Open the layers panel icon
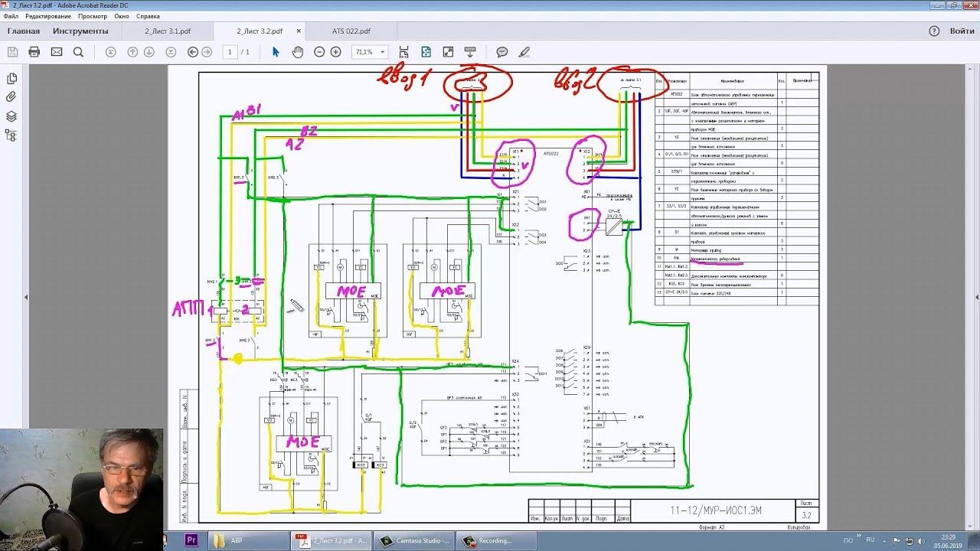This screenshot has height=551, width=980. click(x=11, y=116)
